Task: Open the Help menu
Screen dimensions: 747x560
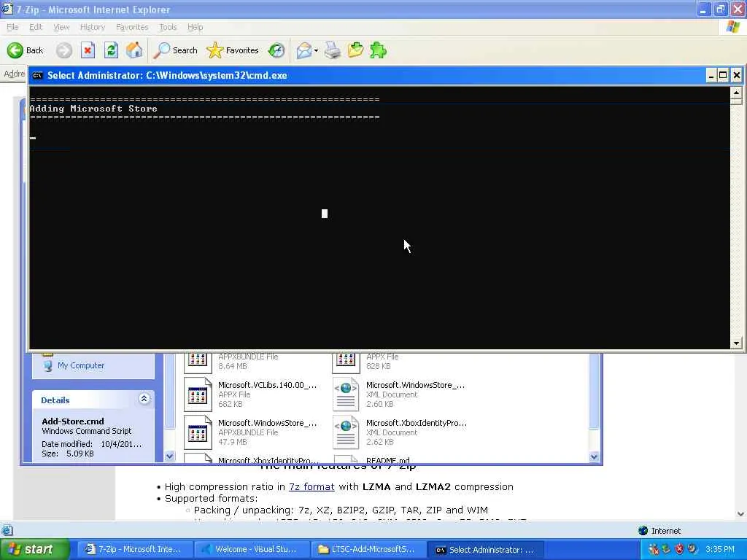Action: click(195, 27)
